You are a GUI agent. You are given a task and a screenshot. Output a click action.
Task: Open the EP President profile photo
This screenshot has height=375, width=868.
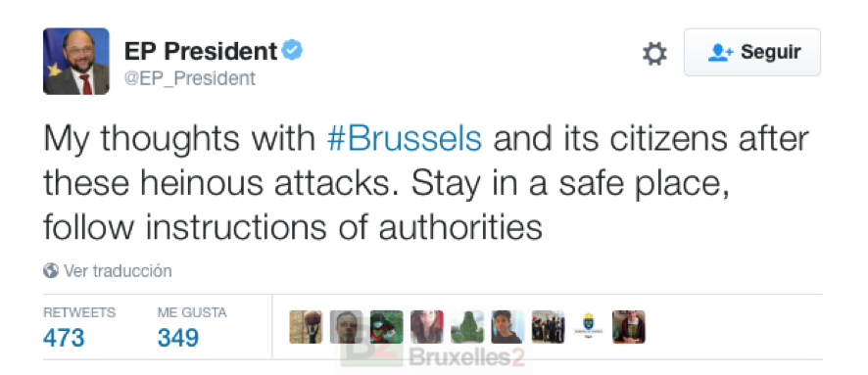(76, 62)
